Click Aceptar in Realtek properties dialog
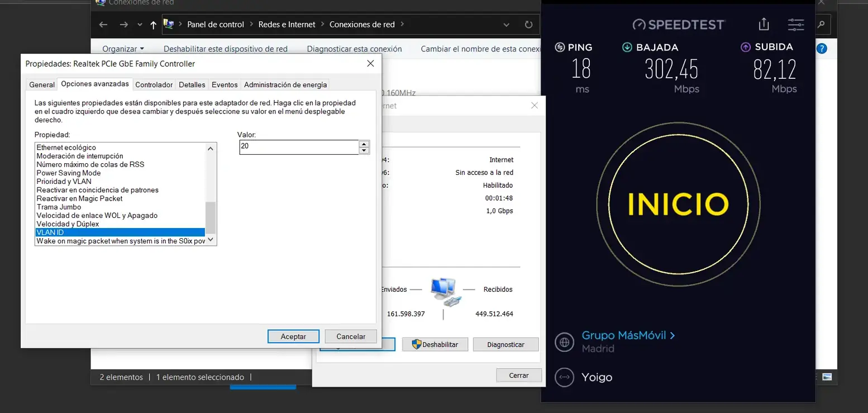 coord(293,336)
